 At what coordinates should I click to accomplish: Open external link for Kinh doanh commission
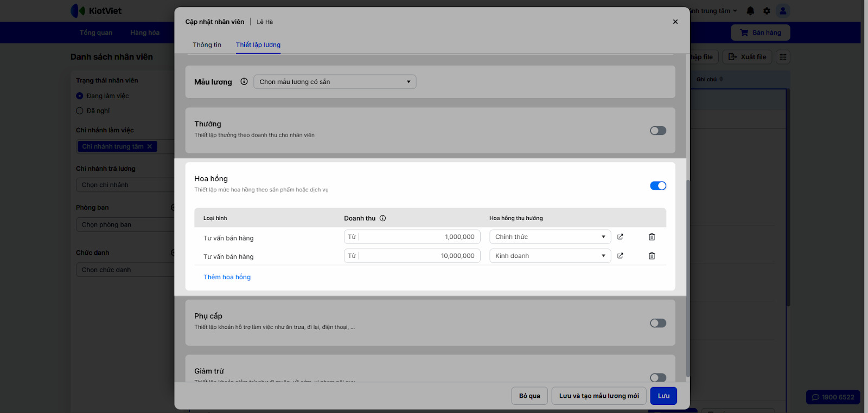coord(620,256)
